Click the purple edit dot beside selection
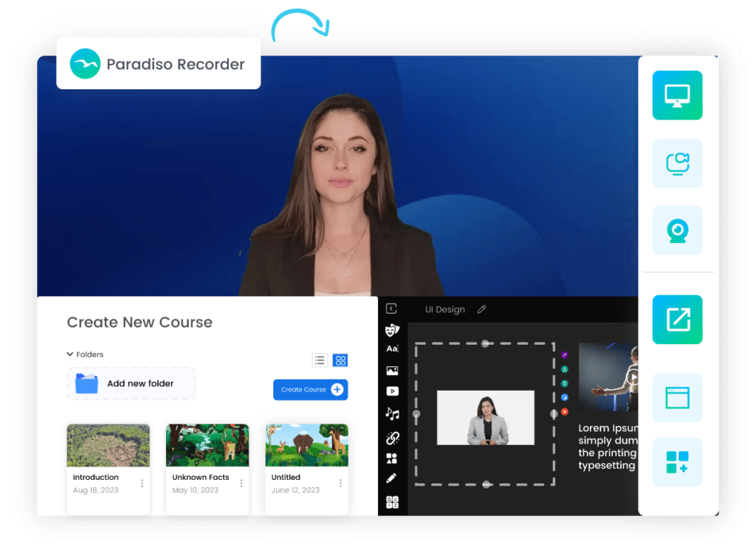 pyautogui.click(x=565, y=355)
